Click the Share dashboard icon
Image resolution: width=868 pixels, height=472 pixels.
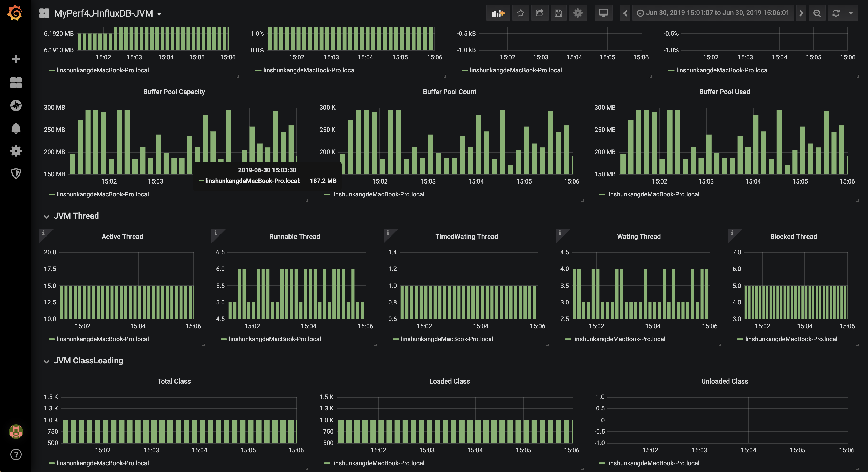tap(539, 13)
